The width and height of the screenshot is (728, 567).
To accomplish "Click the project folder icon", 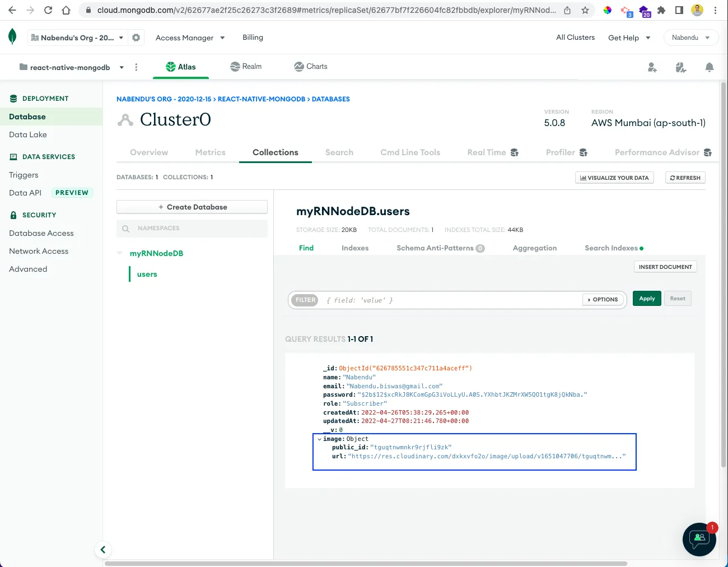I will pos(23,67).
